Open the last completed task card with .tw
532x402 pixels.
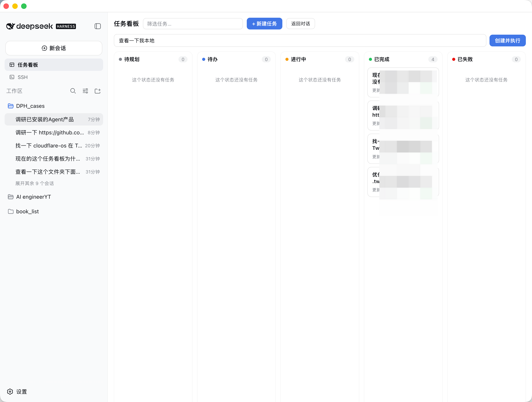pos(403,182)
